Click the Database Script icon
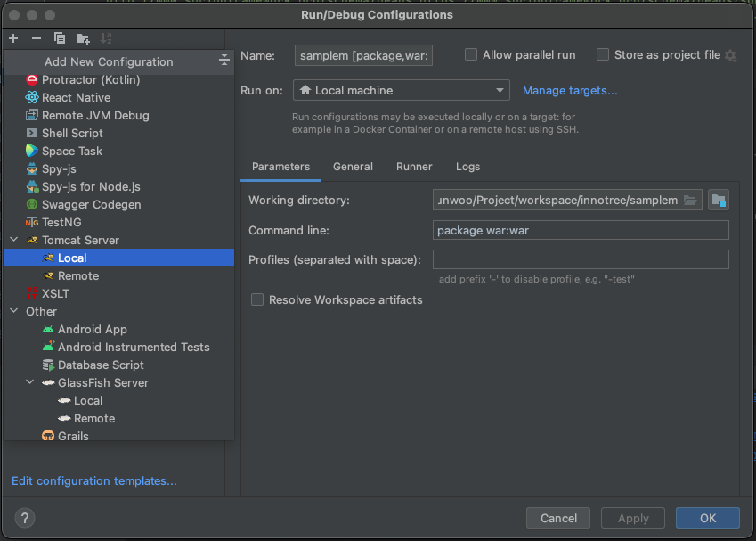This screenshot has width=756, height=541. point(48,365)
